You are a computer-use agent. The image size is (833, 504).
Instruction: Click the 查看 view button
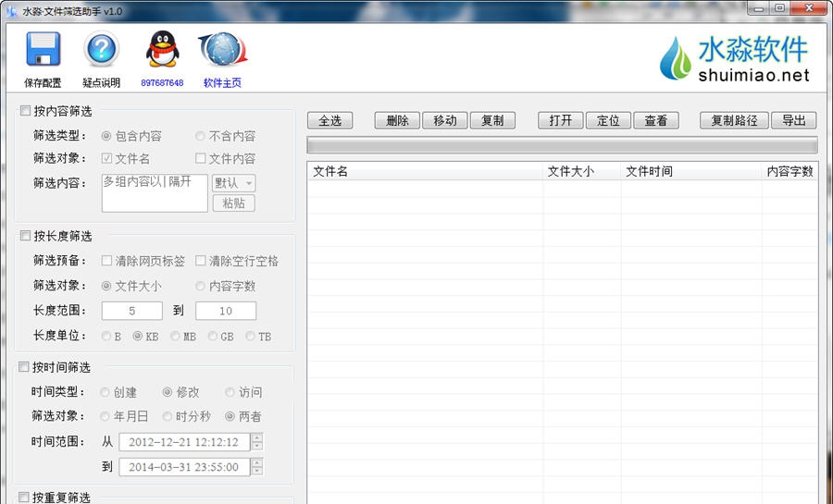pos(656,120)
